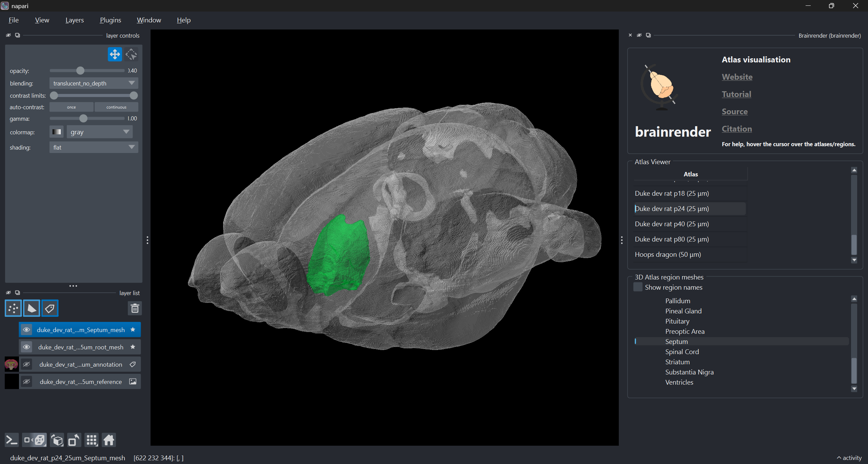Float the layer list dock panel

[x=18, y=293]
